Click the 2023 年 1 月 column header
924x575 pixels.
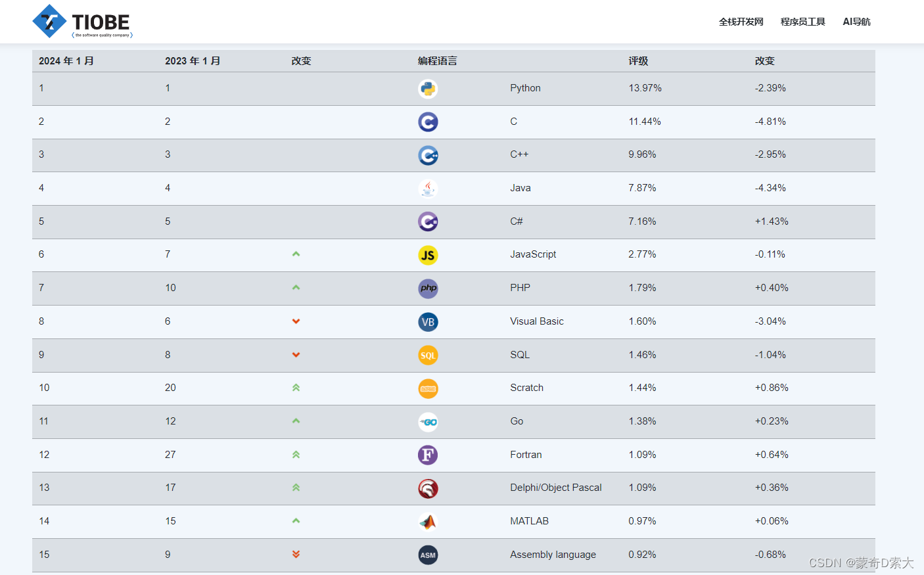click(193, 60)
